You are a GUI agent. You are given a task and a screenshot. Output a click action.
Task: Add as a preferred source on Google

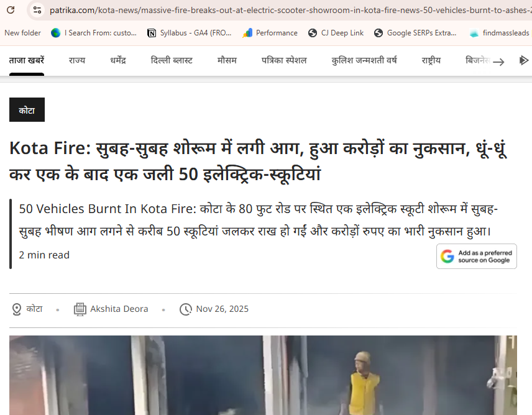click(477, 257)
